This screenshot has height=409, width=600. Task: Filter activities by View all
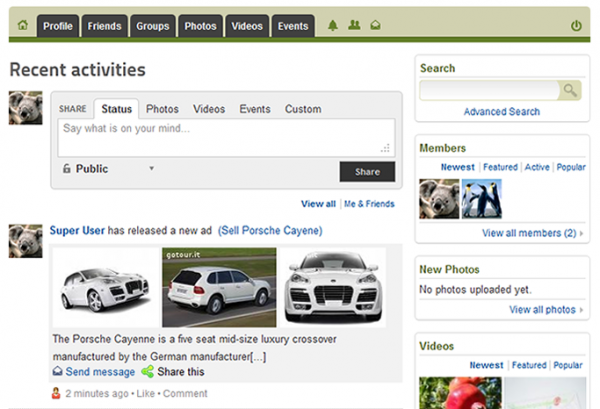(x=318, y=204)
